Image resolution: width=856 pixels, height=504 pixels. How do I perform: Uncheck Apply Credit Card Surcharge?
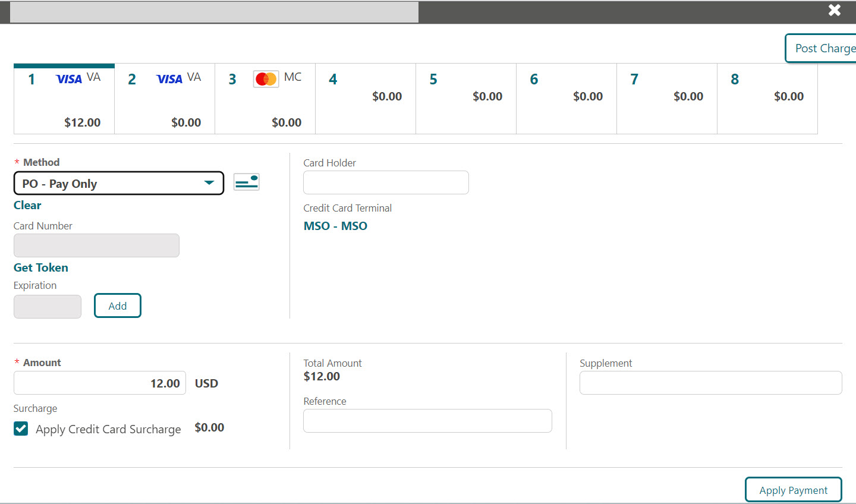[x=21, y=429]
